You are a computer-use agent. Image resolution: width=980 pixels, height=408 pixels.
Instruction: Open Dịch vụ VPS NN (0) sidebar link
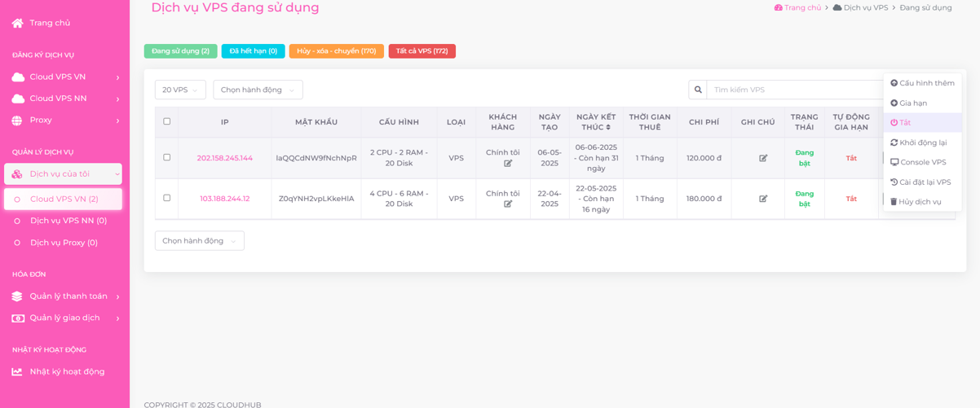pos(68,221)
